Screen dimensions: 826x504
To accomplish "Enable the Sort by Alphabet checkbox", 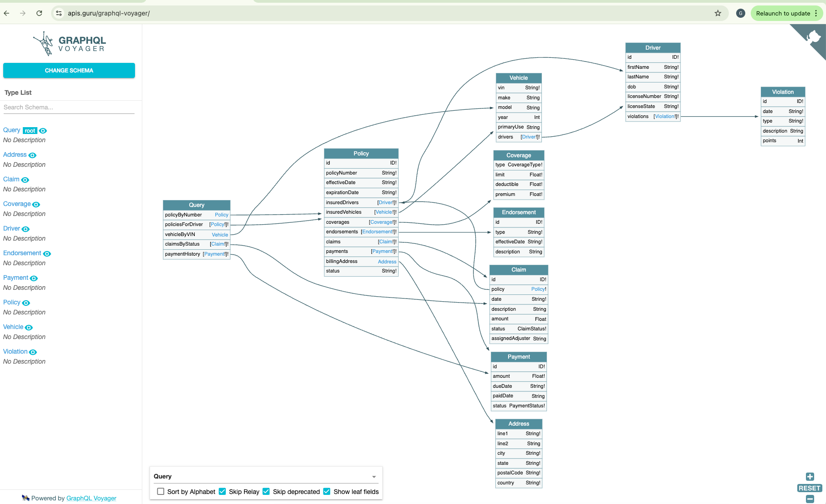I will [x=161, y=491].
